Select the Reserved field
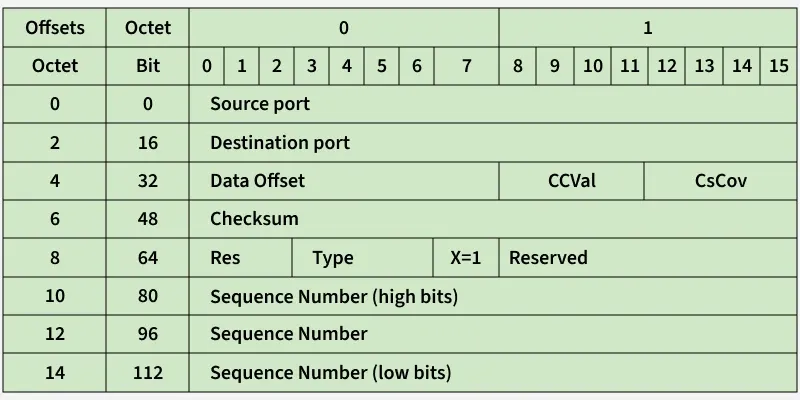Screen dimensions: 800x400 coord(548,258)
